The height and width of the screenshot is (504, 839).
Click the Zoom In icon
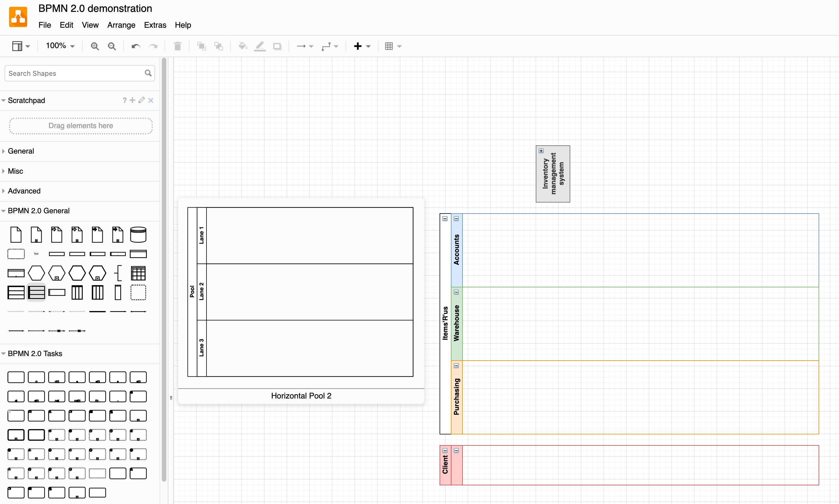(x=95, y=46)
